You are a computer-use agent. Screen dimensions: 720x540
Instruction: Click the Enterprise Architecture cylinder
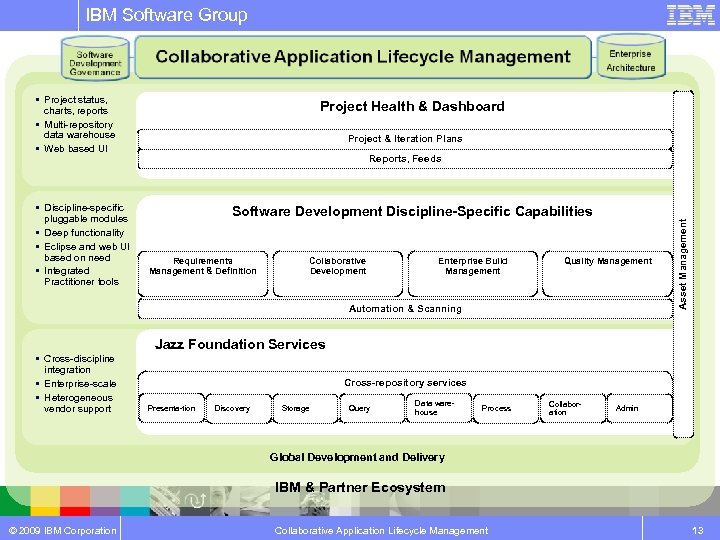[x=630, y=56]
